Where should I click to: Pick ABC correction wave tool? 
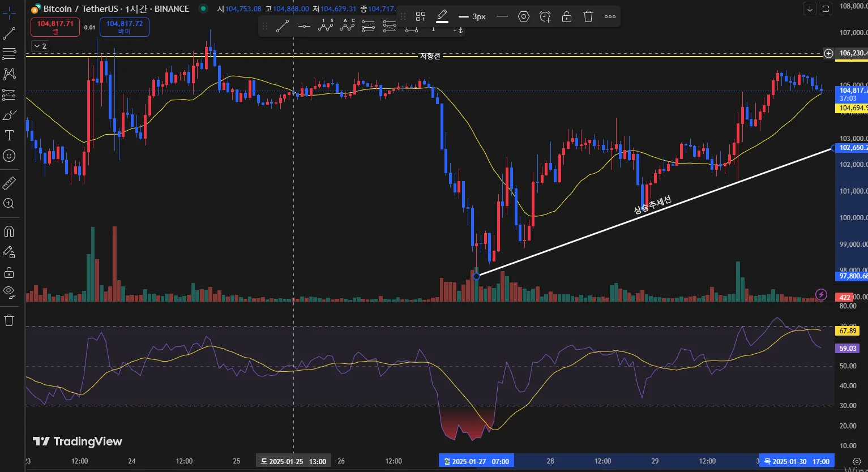[x=347, y=26]
